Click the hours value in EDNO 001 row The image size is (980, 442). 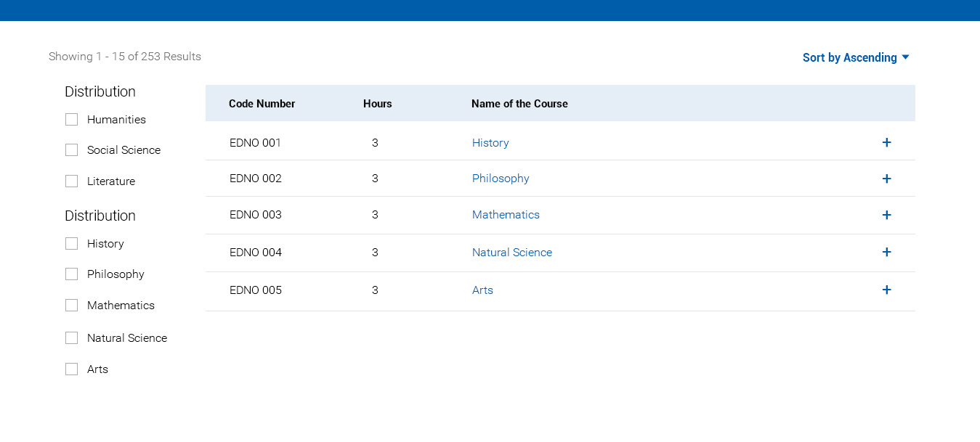tap(375, 143)
